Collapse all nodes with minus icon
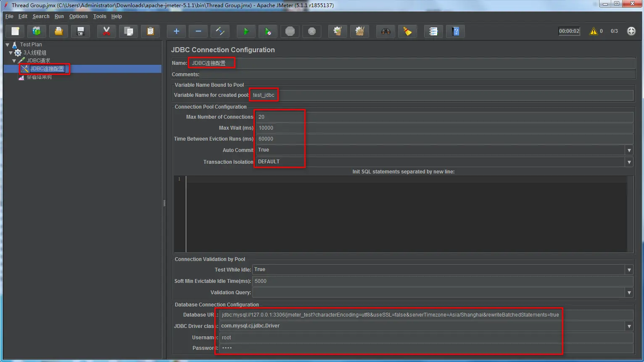 (x=198, y=31)
